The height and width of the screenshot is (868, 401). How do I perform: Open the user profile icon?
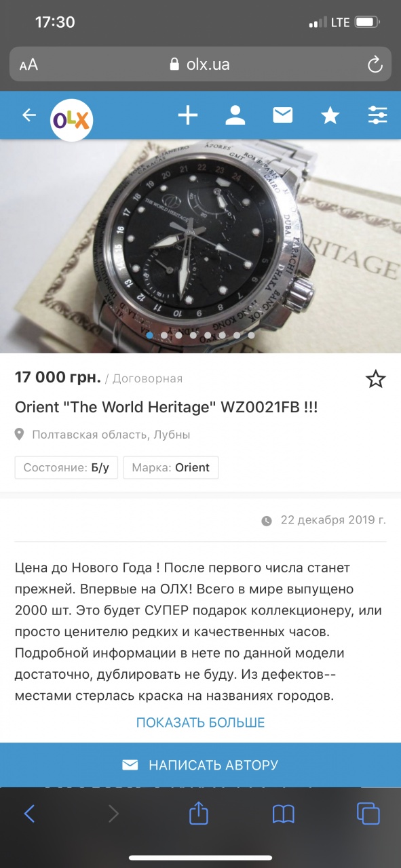(235, 115)
